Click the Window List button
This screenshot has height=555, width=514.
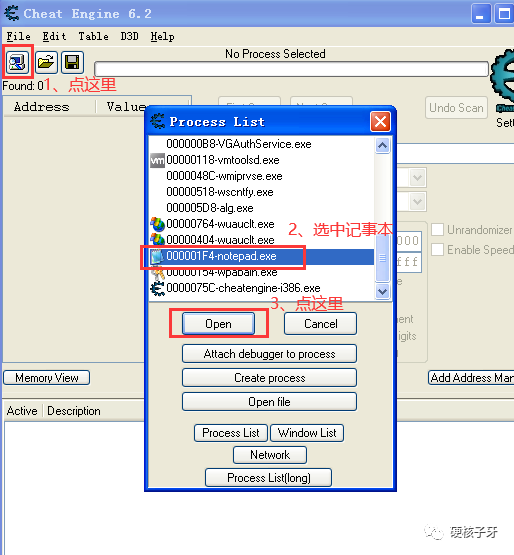coord(307,433)
